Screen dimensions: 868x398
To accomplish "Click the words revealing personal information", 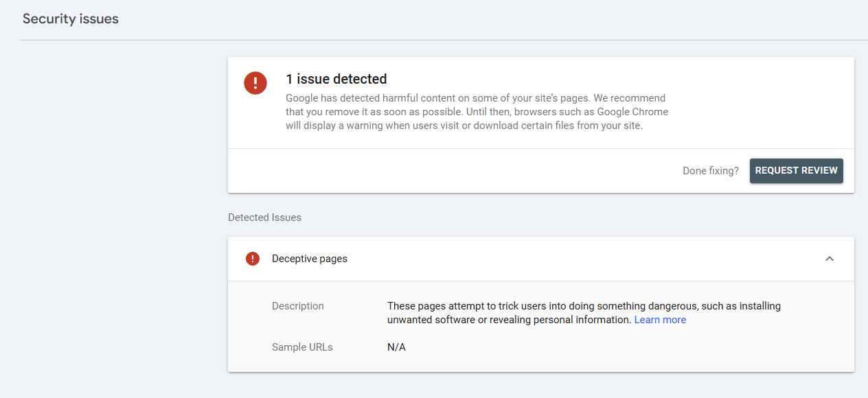I will click(x=560, y=320).
